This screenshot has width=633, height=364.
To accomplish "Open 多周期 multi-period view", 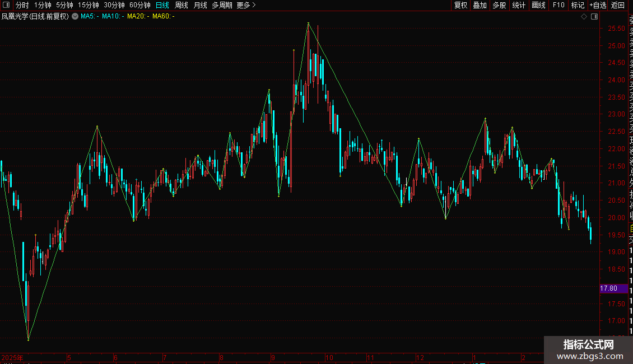I will (x=222, y=5).
